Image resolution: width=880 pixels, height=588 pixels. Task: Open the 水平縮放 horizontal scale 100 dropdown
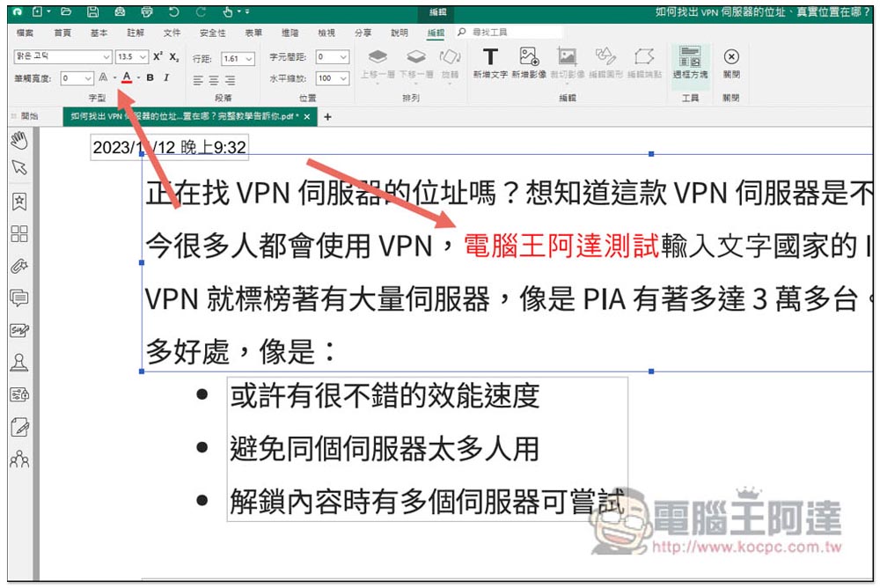coord(343,78)
